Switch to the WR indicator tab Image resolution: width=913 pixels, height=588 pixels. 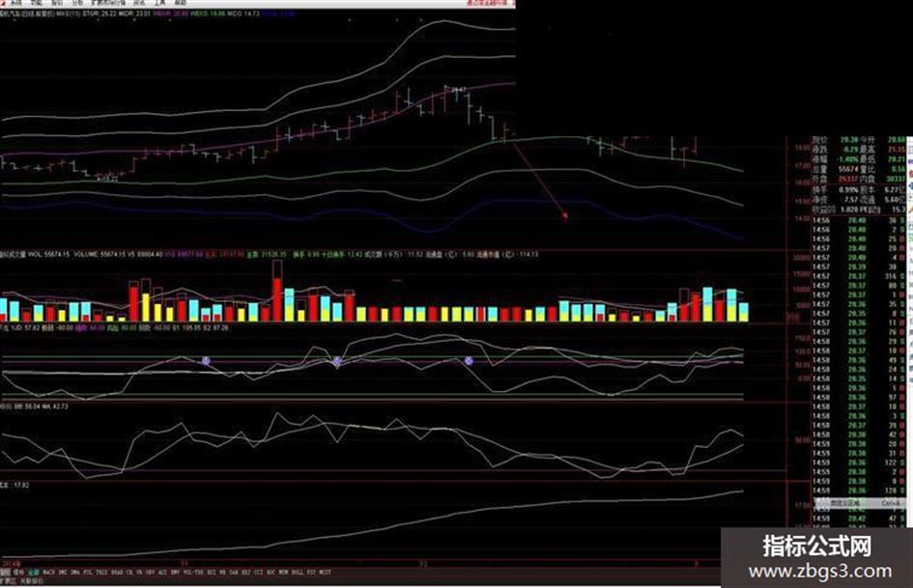click(x=222, y=573)
